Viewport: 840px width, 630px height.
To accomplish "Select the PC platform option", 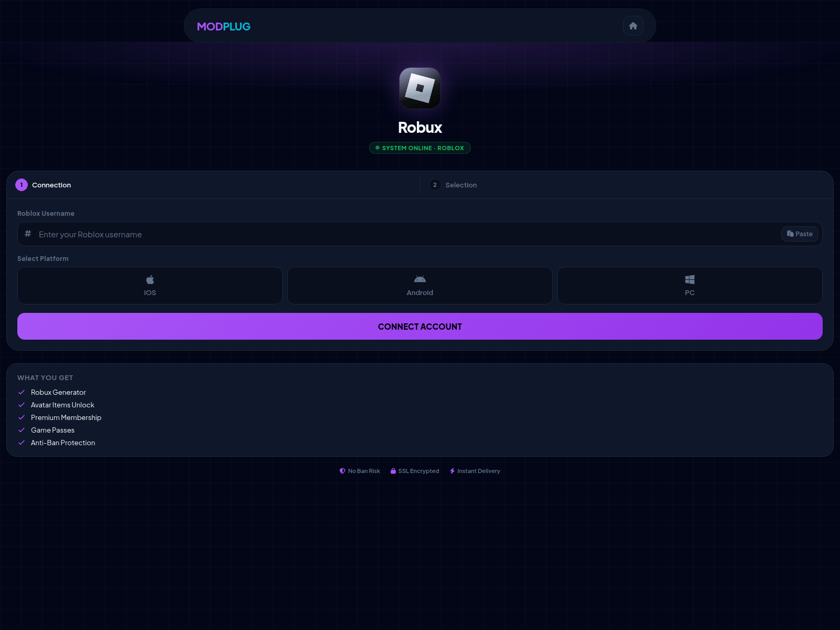I will tap(690, 286).
